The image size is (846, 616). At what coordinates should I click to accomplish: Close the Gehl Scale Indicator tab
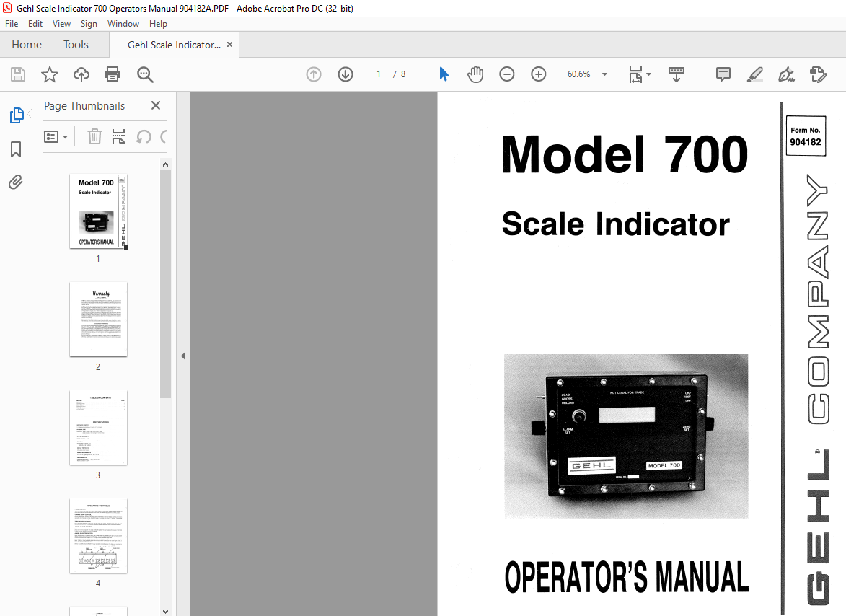(x=230, y=45)
